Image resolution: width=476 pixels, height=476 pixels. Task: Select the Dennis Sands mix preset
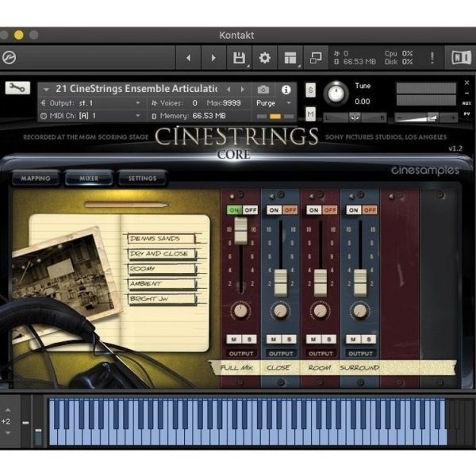point(162,239)
